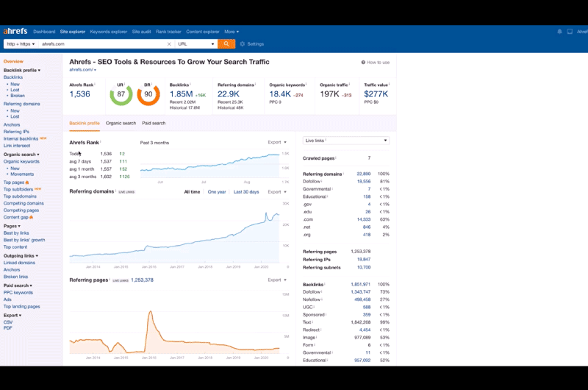588x390 pixels.
Task: Select the Last 30 days range for Referring domains
Action: coord(246,192)
